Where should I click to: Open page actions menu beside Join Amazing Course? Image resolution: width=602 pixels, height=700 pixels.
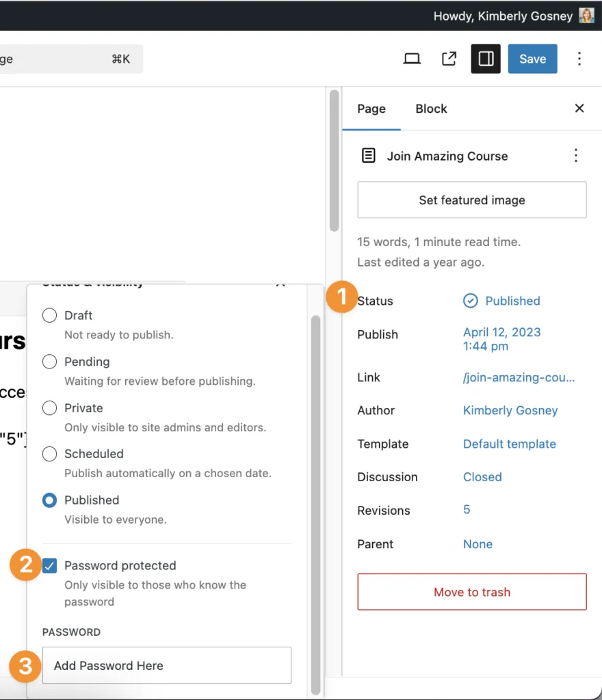[x=575, y=156]
